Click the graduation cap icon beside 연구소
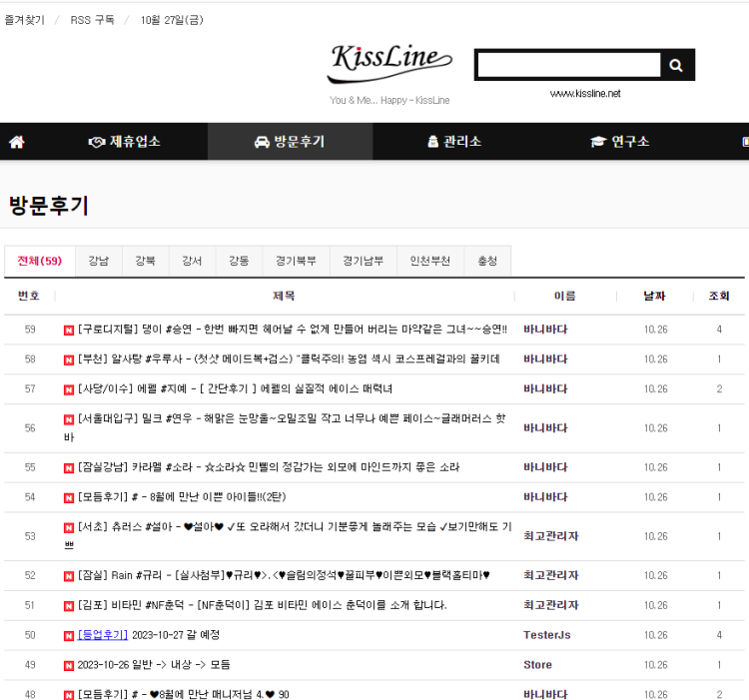 click(x=598, y=142)
